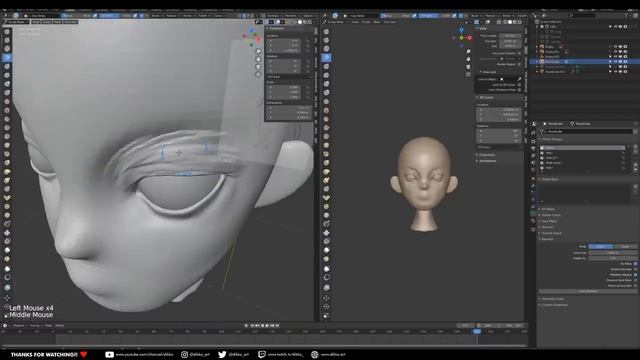Select the highlighted Clay Strips brush, left viewport
Viewport: 640px width, 360px height.
[x=7, y=58]
